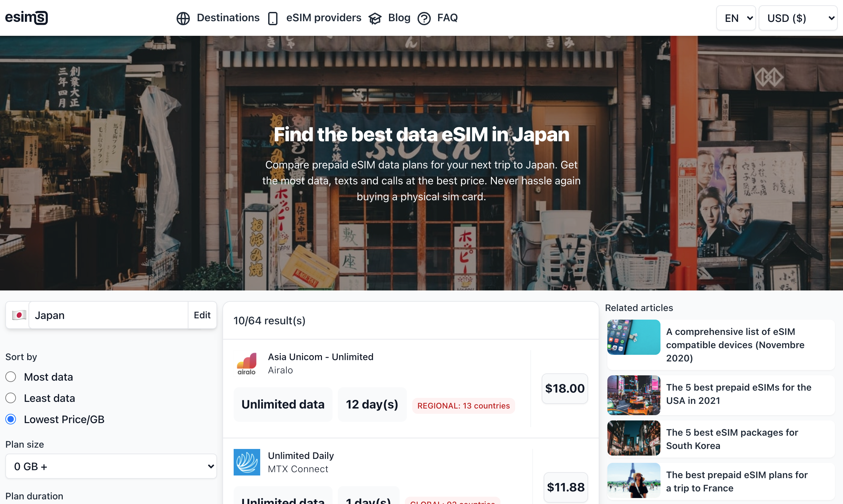
Task: Open the EN language dropdown
Action: [735, 18]
